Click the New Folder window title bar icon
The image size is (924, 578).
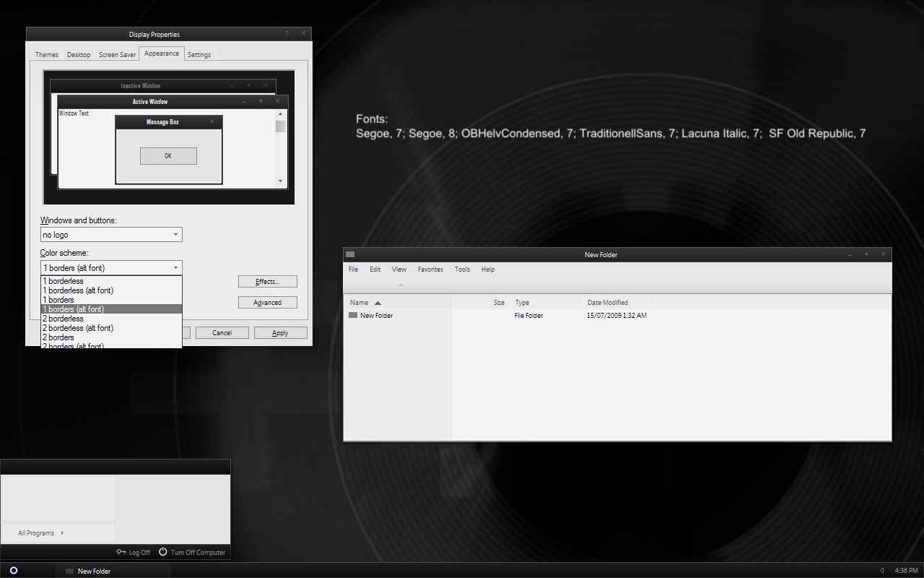350,254
